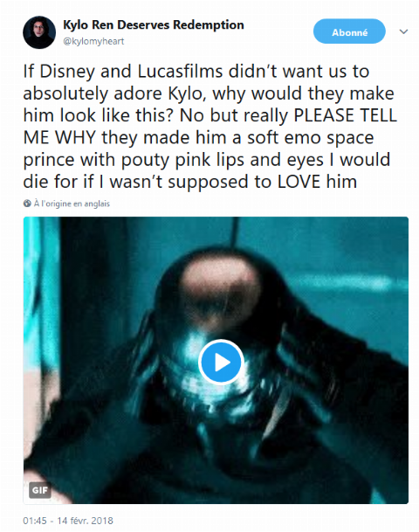This screenshot has width=419, height=532.
Task: Toggle the Abonné follow button
Action: tap(349, 31)
